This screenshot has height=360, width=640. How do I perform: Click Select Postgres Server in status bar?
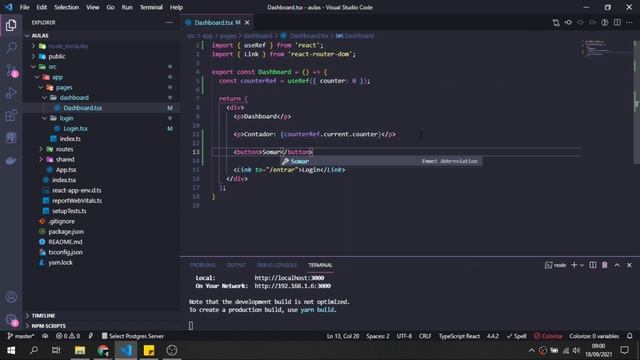133,336
